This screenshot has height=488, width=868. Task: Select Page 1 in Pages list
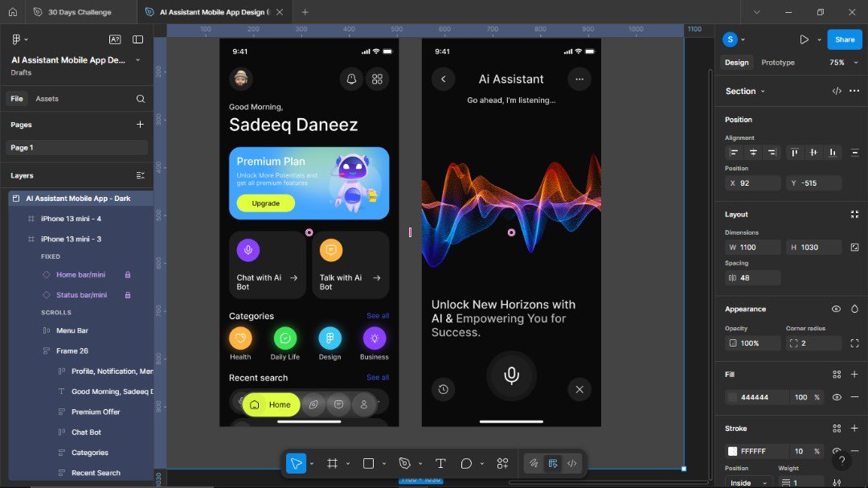(77, 147)
